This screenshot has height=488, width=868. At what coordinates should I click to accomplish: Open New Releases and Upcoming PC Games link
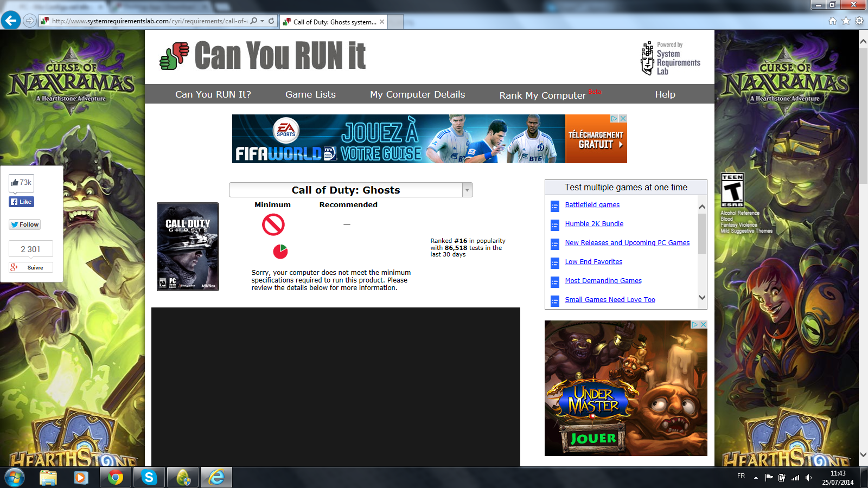(627, 243)
